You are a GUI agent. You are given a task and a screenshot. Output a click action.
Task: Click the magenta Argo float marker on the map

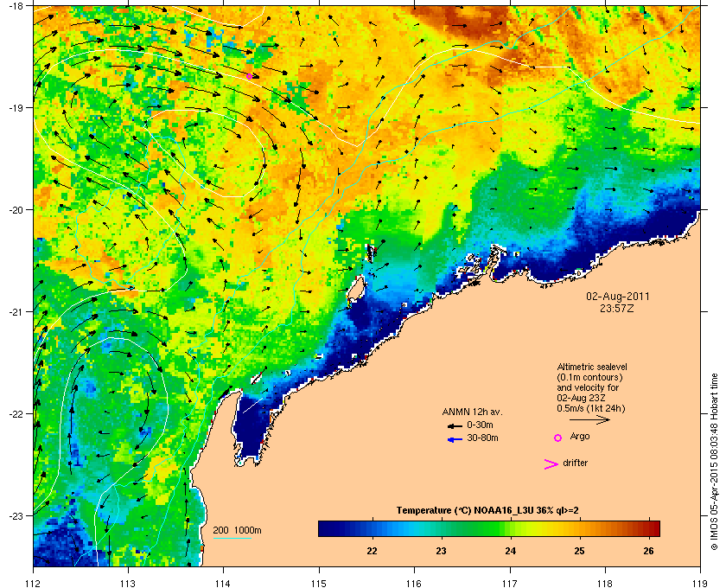249,76
